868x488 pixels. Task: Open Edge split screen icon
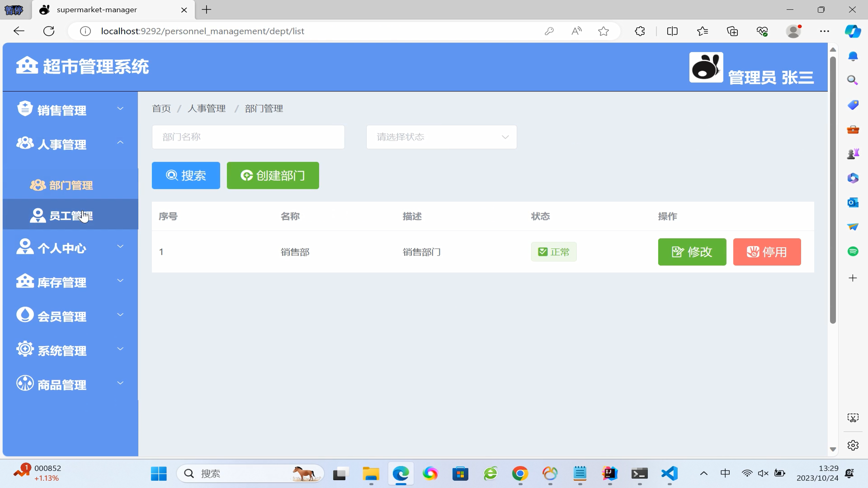point(672,31)
